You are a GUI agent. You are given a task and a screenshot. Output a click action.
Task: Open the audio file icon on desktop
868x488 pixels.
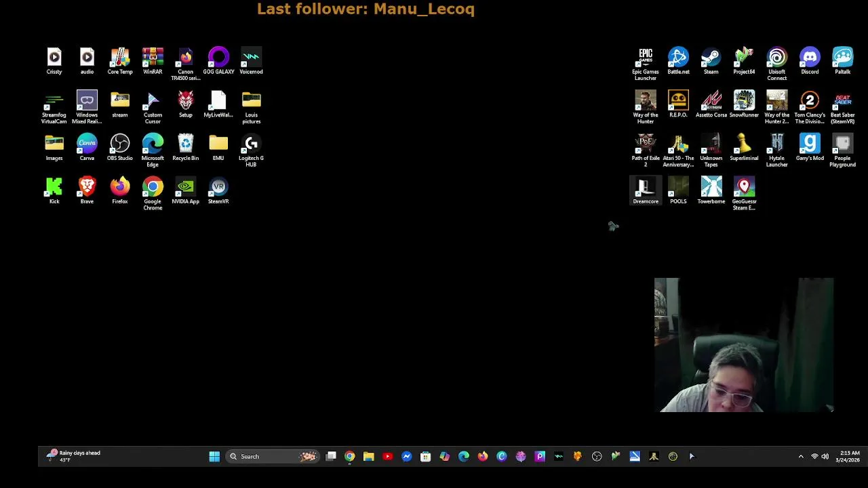pos(87,61)
